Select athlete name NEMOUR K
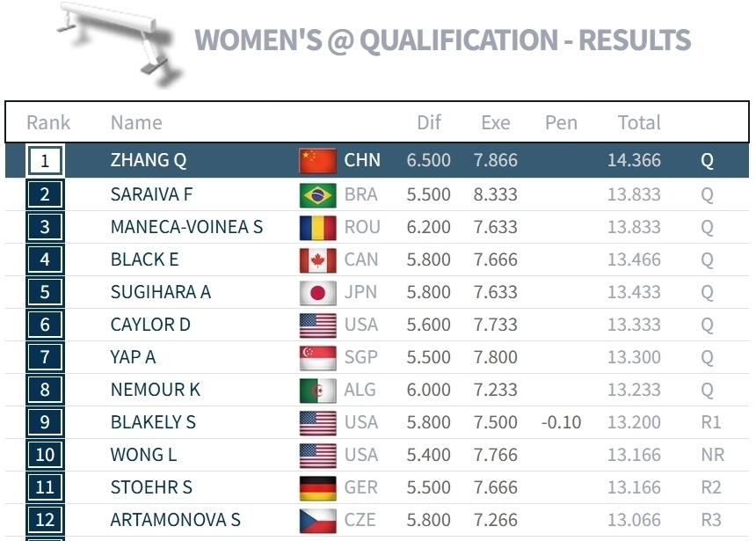The height and width of the screenshot is (541, 756). 156,390
